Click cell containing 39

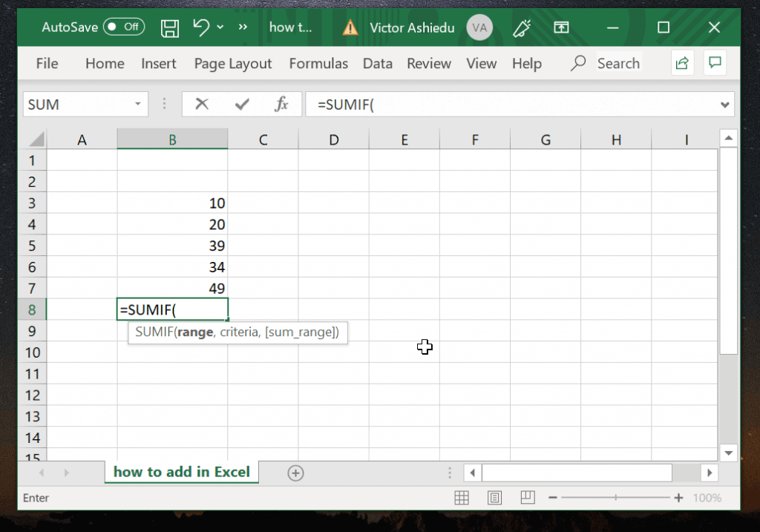click(x=172, y=246)
